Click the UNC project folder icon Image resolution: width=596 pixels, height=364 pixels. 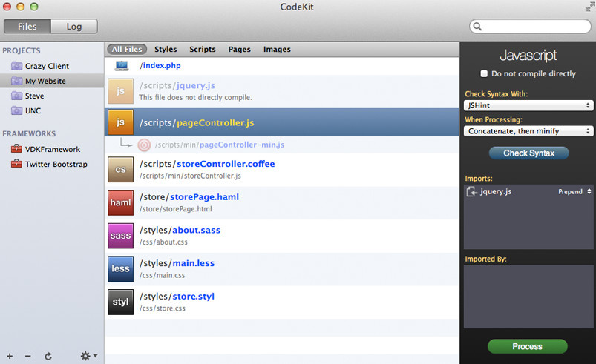(x=17, y=111)
